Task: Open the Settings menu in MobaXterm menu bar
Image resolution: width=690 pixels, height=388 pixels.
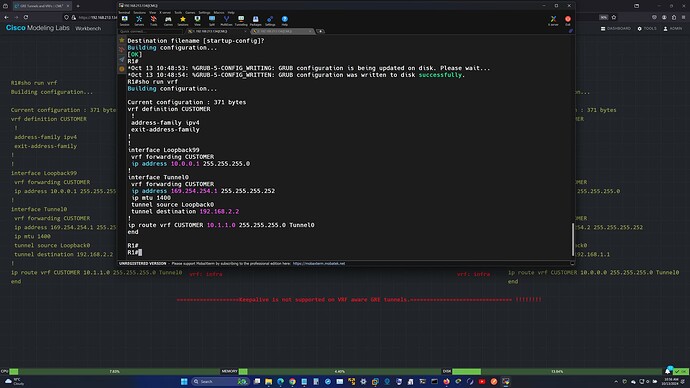Action: click(x=204, y=12)
